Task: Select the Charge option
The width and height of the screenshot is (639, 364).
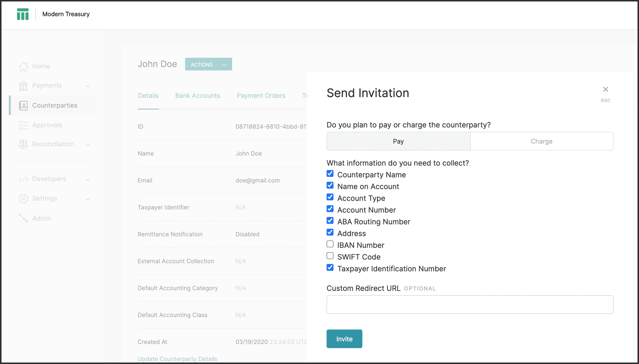Action: tap(541, 141)
